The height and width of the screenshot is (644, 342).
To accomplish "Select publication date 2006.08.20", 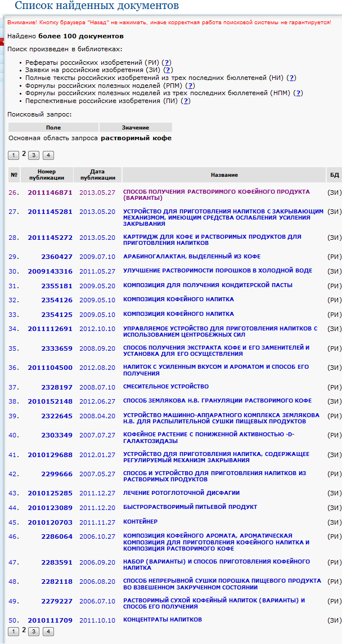I will pyautogui.click(x=97, y=582).
